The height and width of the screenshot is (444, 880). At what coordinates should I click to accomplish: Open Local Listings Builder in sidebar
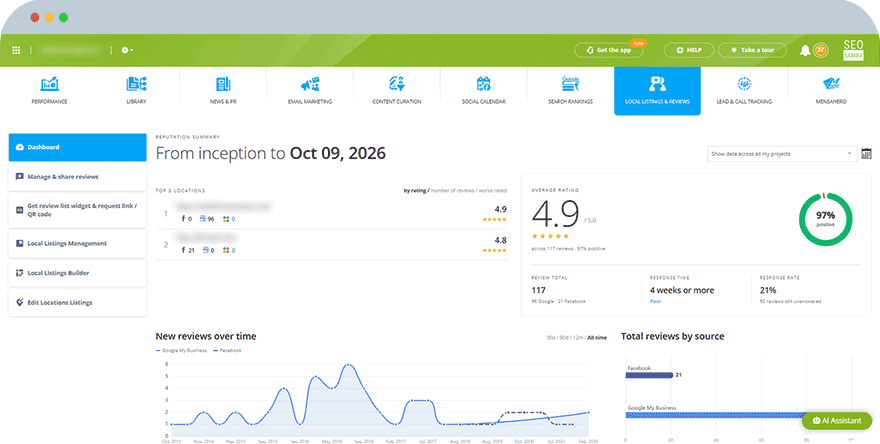77,273
